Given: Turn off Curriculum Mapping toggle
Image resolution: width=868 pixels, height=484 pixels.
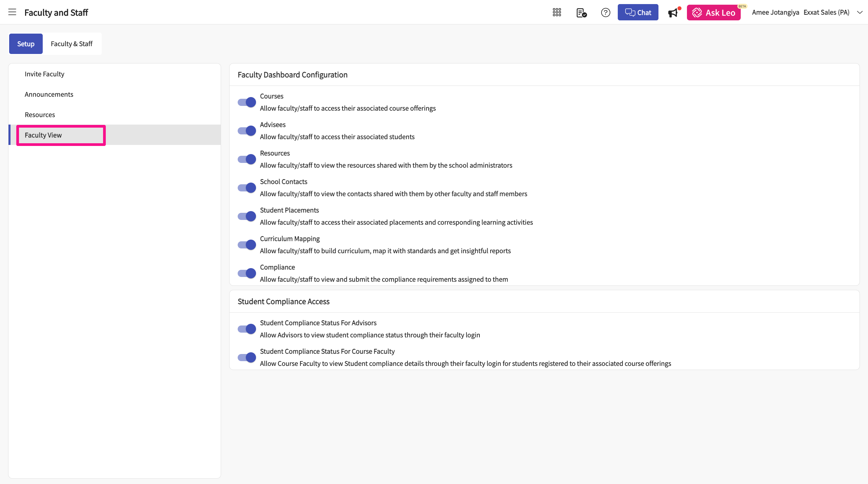Looking at the screenshot, I should click(x=246, y=245).
